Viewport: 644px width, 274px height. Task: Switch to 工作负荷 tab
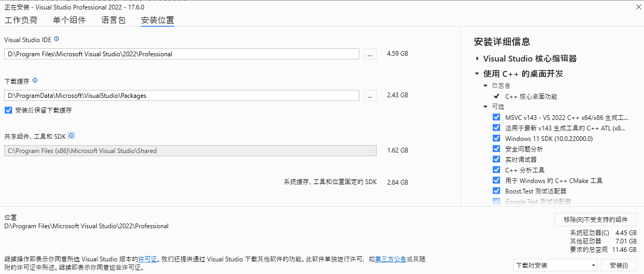click(21, 20)
